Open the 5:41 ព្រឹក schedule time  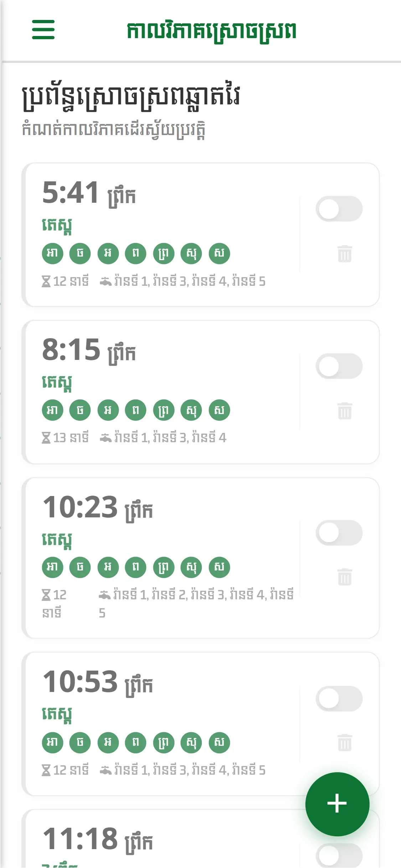point(89,193)
